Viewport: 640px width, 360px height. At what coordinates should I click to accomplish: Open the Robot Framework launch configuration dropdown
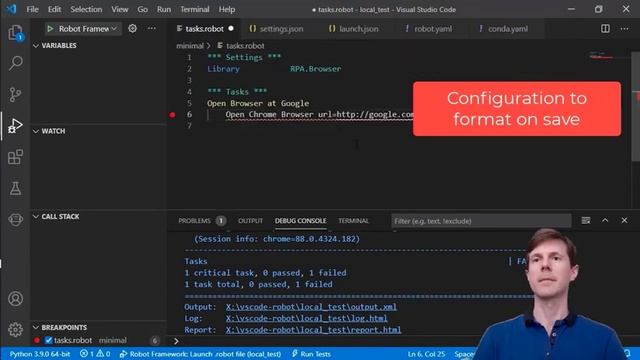(x=87, y=29)
